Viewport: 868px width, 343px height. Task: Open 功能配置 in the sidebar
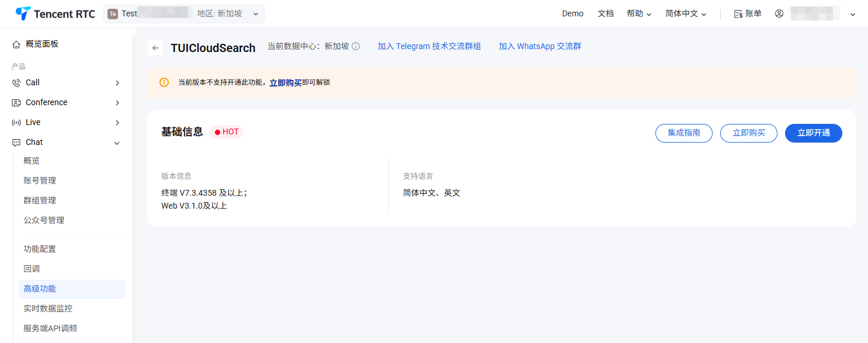[40, 249]
